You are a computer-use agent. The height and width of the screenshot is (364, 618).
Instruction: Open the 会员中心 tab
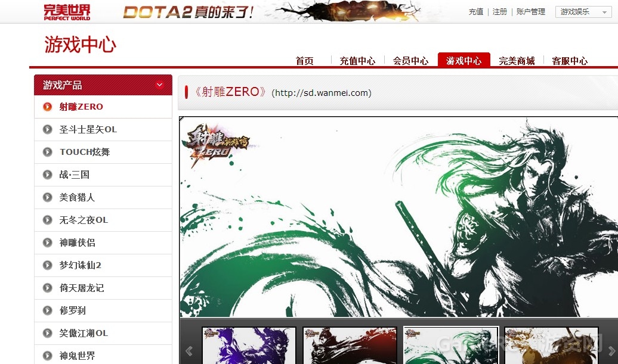[410, 61]
